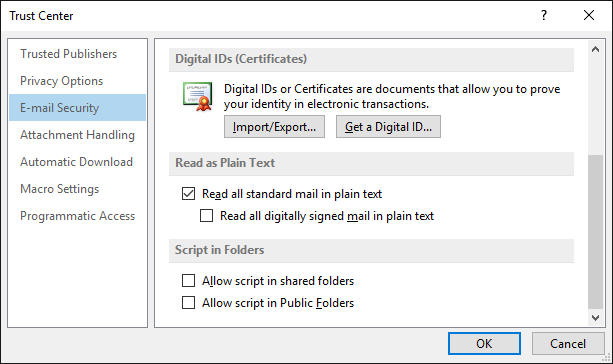Click the Digital IDs description text
The height and width of the screenshot is (364, 613).
(392, 96)
